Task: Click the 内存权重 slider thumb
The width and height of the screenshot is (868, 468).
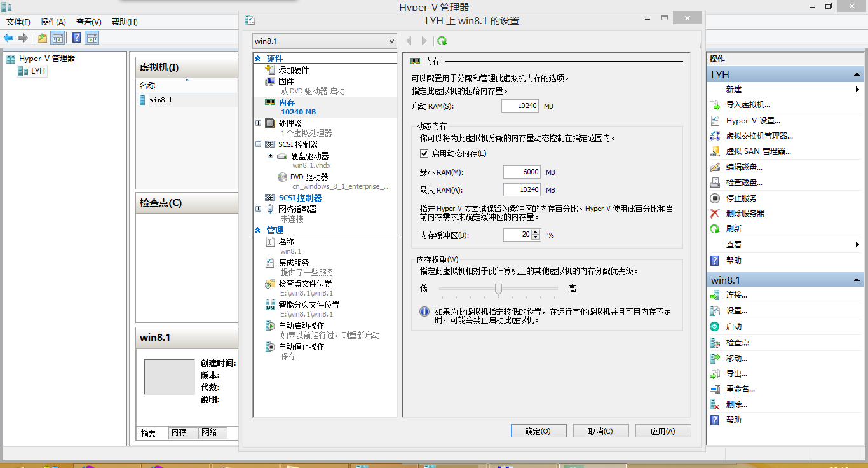Action: click(x=498, y=289)
